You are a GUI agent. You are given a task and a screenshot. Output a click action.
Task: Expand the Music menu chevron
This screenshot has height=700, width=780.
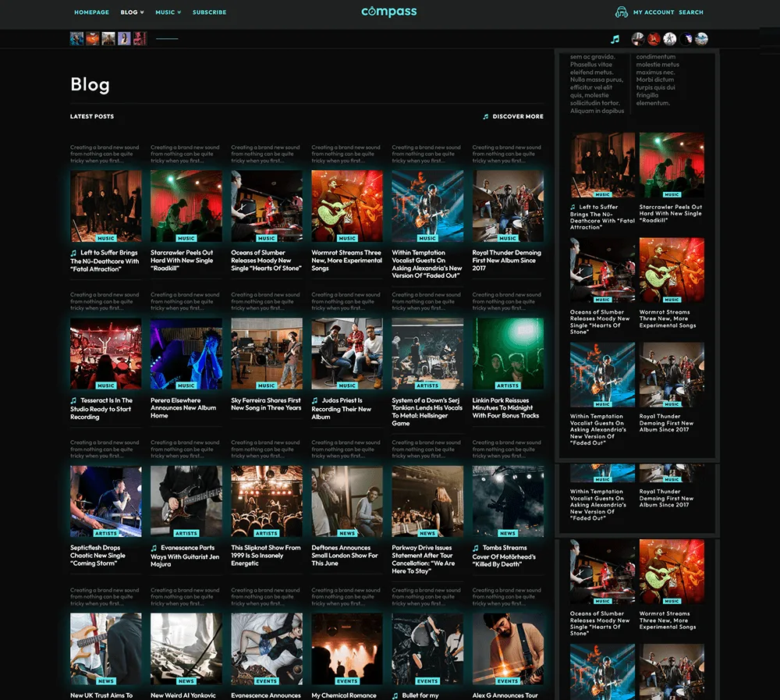click(179, 12)
